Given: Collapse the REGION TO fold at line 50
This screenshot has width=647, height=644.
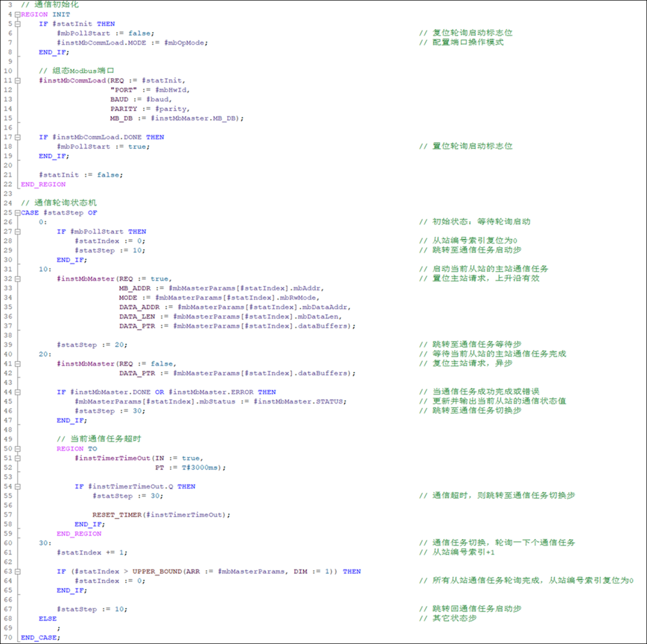Looking at the screenshot, I should click(17, 449).
